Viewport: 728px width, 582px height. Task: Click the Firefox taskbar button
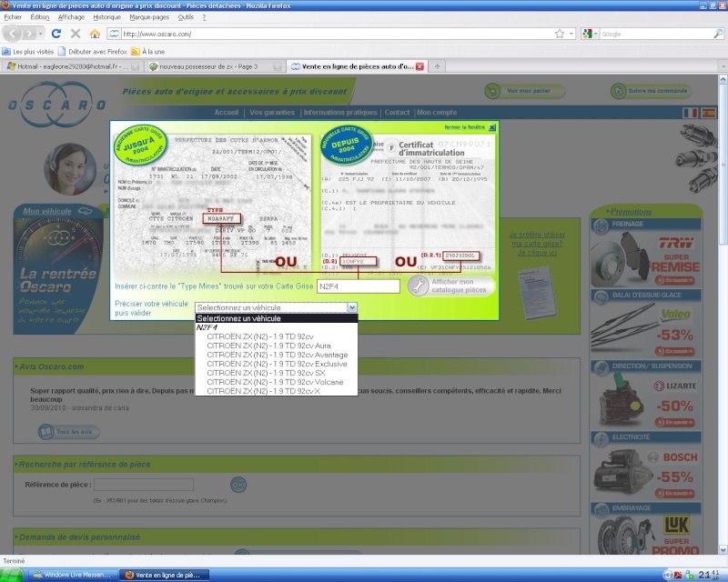pyautogui.click(x=165, y=575)
